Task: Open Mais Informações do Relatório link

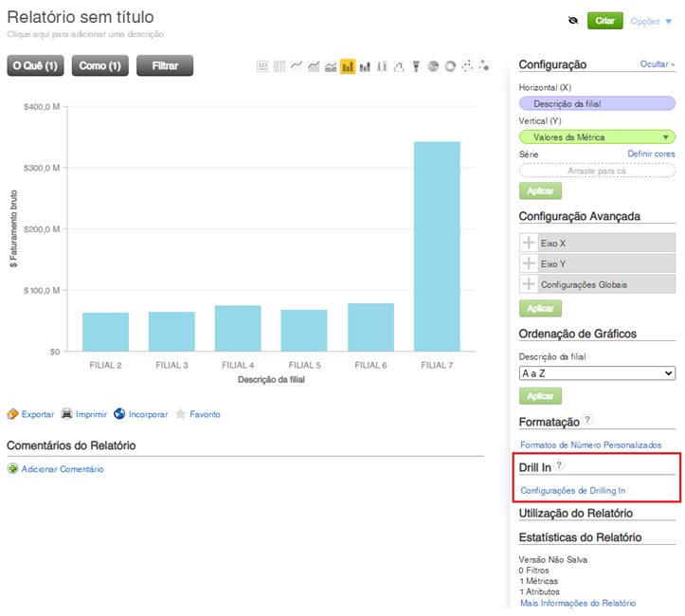Action: pyautogui.click(x=578, y=603)
